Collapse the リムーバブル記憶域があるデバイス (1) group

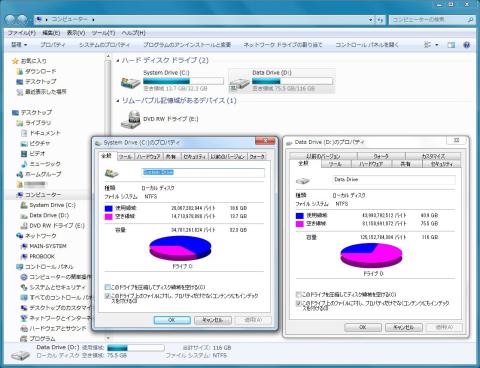tap(118, 101)
